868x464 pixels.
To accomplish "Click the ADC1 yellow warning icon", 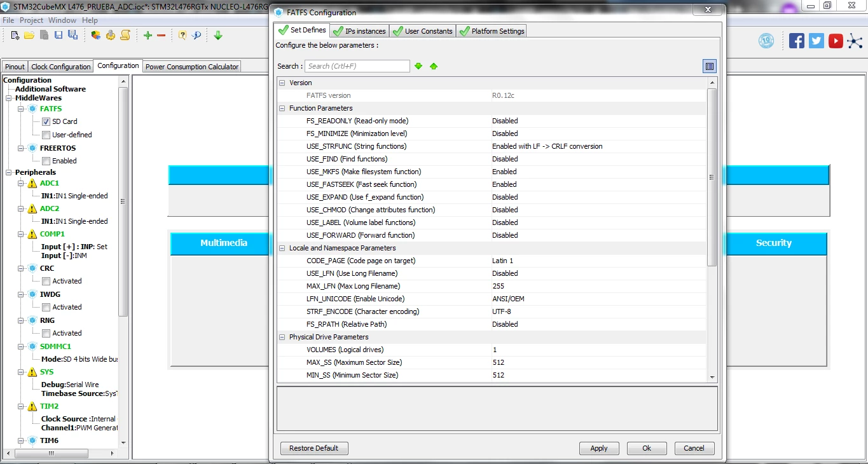I will click(32, 183).
